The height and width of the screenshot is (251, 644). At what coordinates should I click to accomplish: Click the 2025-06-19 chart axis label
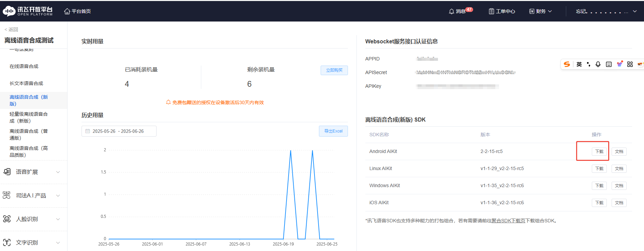pos(283,244)
